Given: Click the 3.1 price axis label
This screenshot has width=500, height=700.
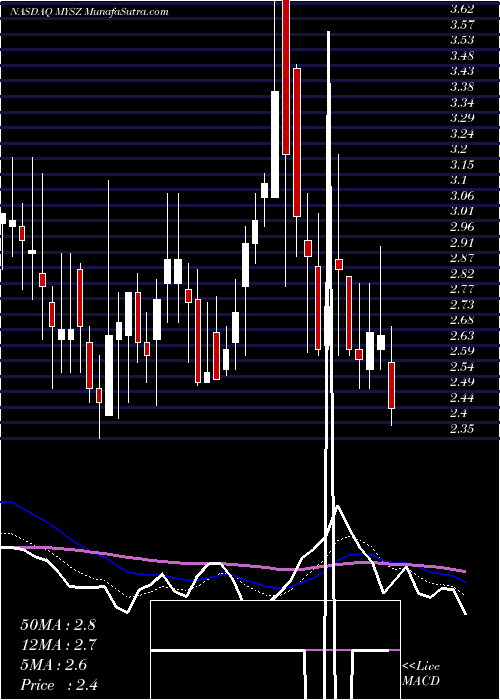Looking at the screenshot, I should pos(458,180).
